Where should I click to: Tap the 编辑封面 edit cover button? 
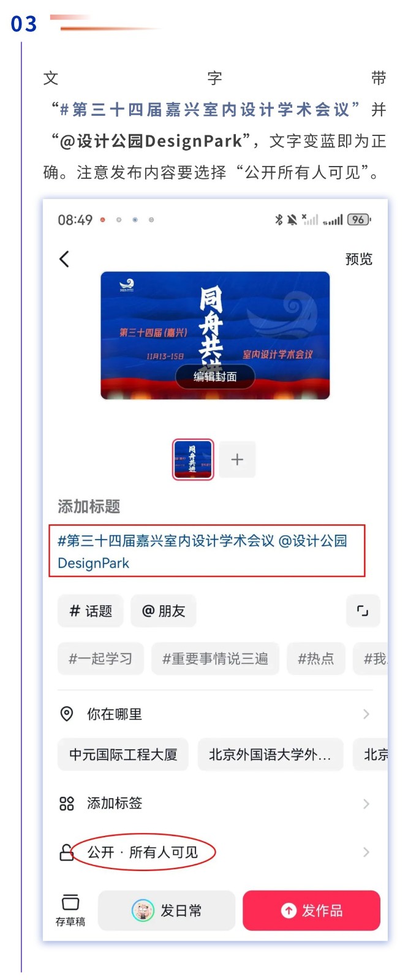click(x=215, y=377)
